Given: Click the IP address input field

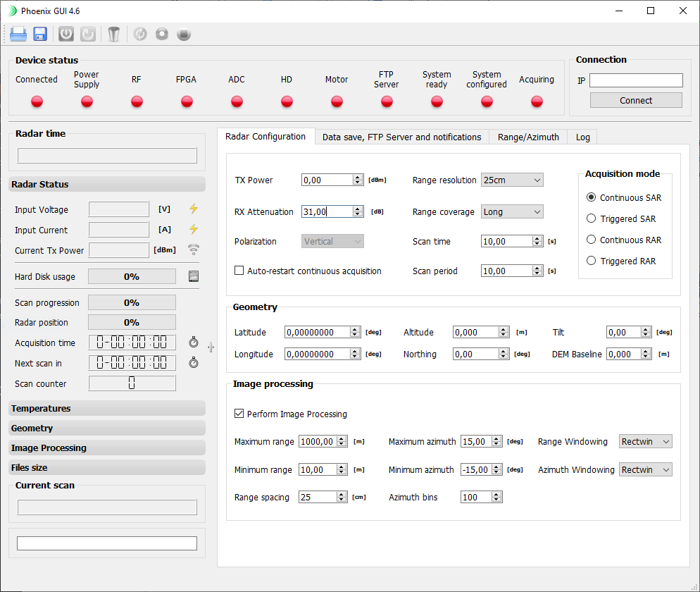Looking at the screenshot, I should [x=636, y=80].
